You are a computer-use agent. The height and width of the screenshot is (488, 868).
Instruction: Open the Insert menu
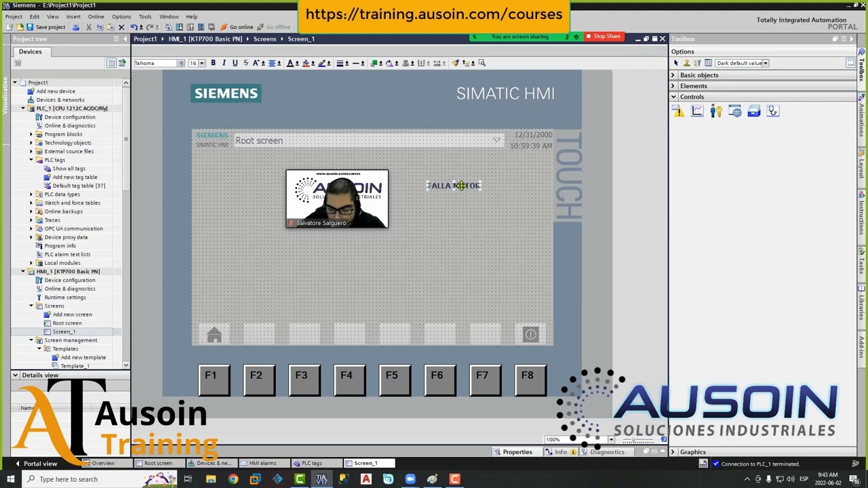click(x=73, y=16)
